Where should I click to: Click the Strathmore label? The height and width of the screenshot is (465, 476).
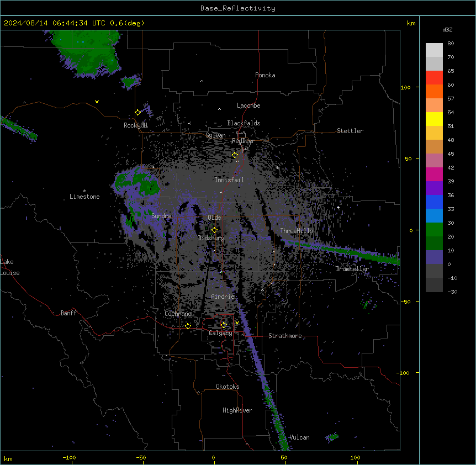(285, 336)
